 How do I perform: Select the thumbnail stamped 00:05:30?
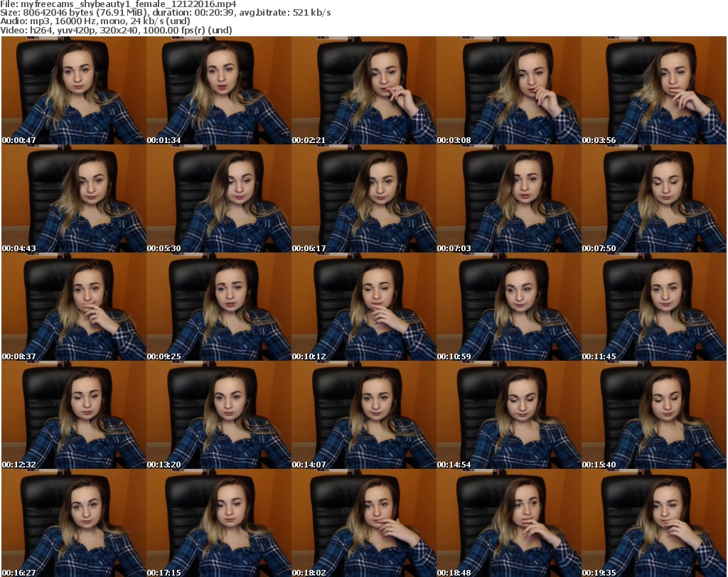tap(219, 198)
